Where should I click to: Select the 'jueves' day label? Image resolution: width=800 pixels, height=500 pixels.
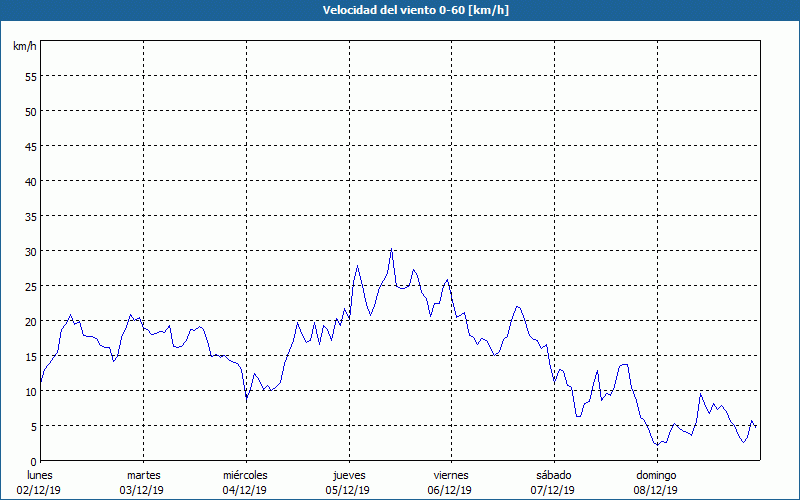pyautogui.click(x=349, y=475)
